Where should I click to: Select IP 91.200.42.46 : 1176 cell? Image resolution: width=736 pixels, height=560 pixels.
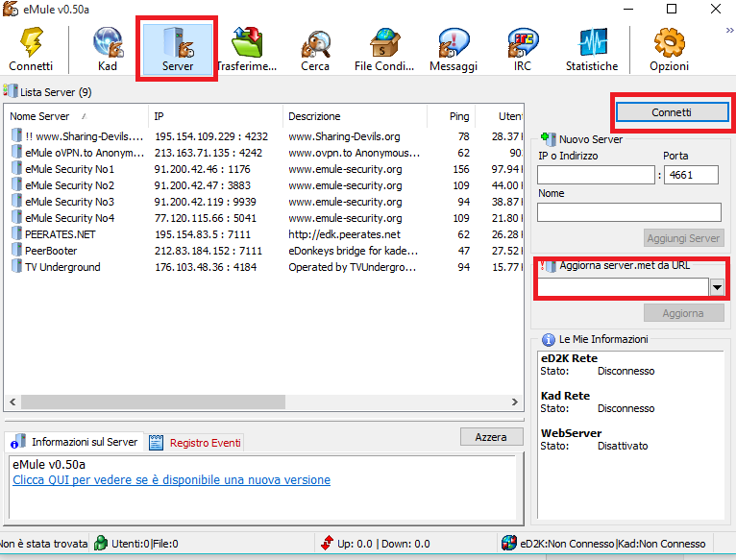click(x=203, y=169)
